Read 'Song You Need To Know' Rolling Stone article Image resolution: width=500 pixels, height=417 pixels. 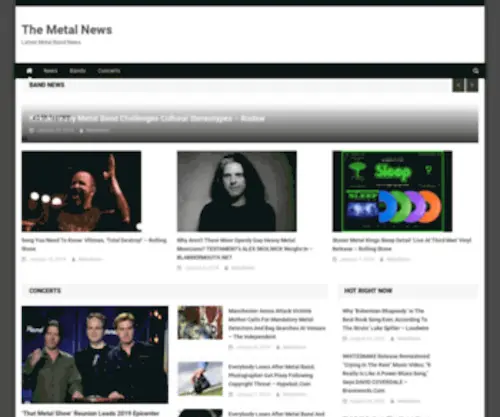[94, 244]
